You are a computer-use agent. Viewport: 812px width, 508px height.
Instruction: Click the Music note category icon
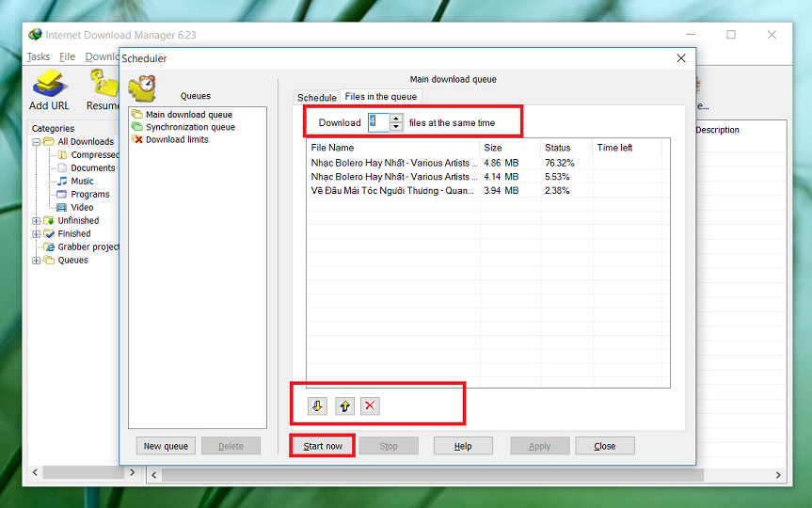click(x=62, y=181)
